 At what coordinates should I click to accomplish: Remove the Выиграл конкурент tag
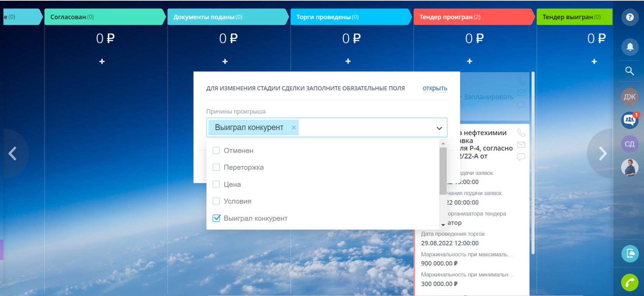click(294, 127)
